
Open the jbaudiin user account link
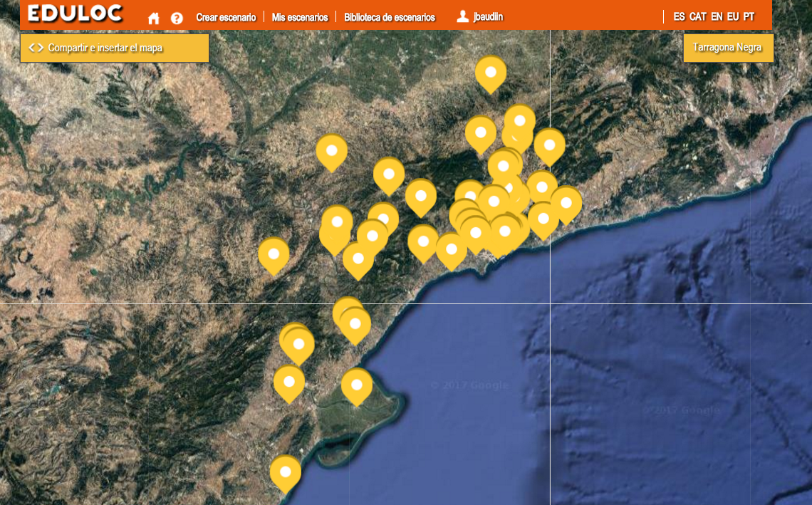tap(488, 16)
